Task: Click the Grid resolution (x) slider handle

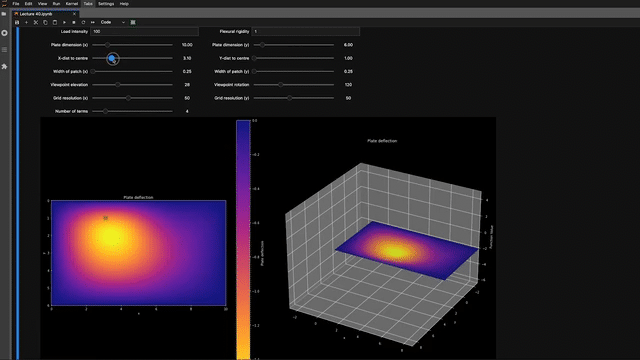Action: point(128,98)
